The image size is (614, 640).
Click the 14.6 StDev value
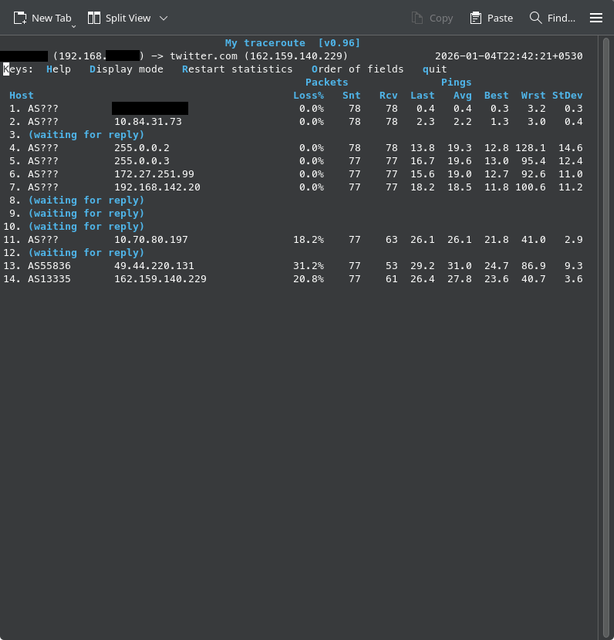(x=571, y=148)
